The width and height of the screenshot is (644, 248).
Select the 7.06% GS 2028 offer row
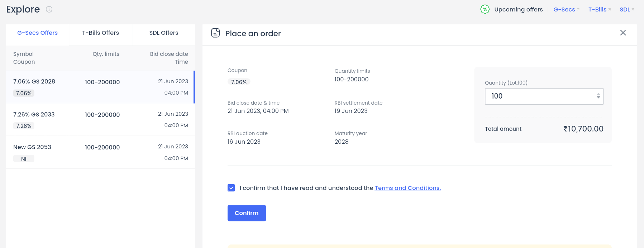point(101,87)
